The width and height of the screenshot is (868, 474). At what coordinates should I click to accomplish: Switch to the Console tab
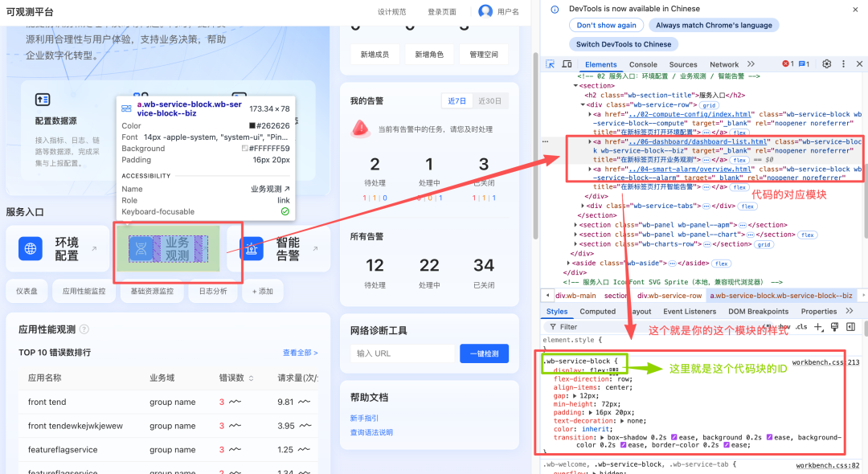[x=643, y=65]
